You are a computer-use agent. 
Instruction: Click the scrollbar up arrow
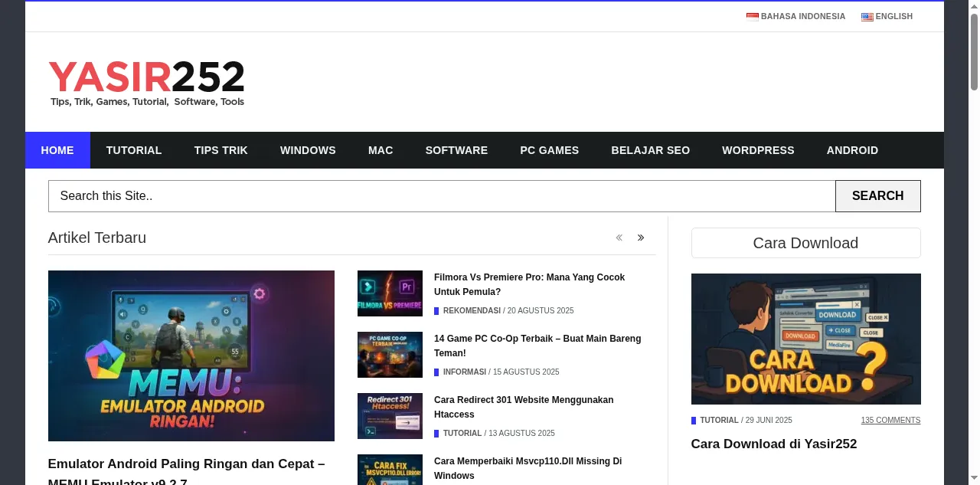point(974,5)
